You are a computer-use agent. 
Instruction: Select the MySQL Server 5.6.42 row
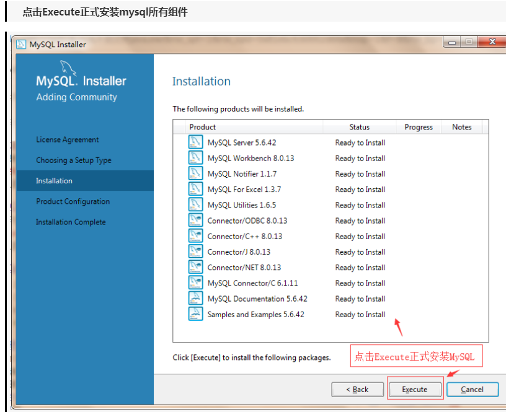tap(331, 142)
